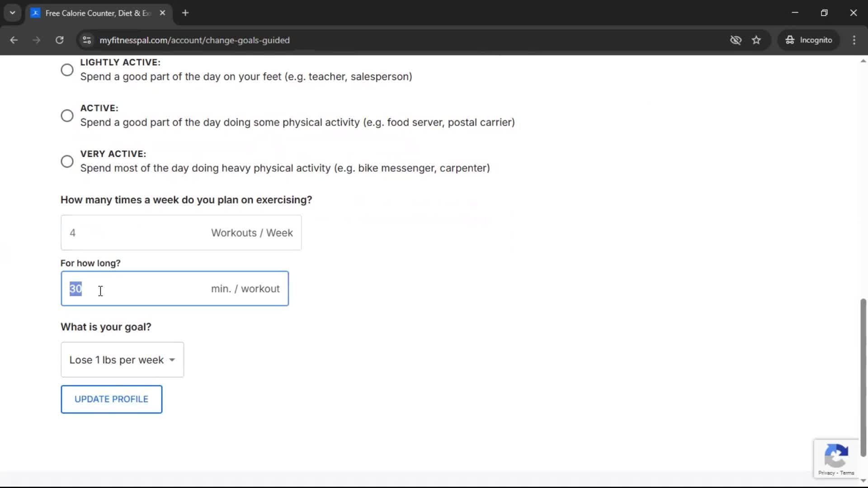
Task: Click the third-party cookies blocked eye icon
Action: pos(736,40)
